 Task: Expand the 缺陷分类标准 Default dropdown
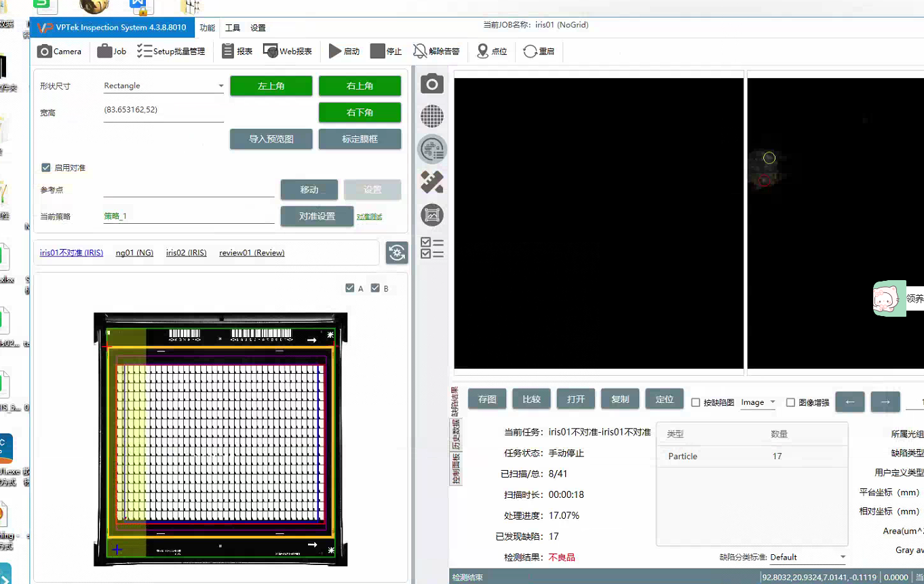[843, 557]
